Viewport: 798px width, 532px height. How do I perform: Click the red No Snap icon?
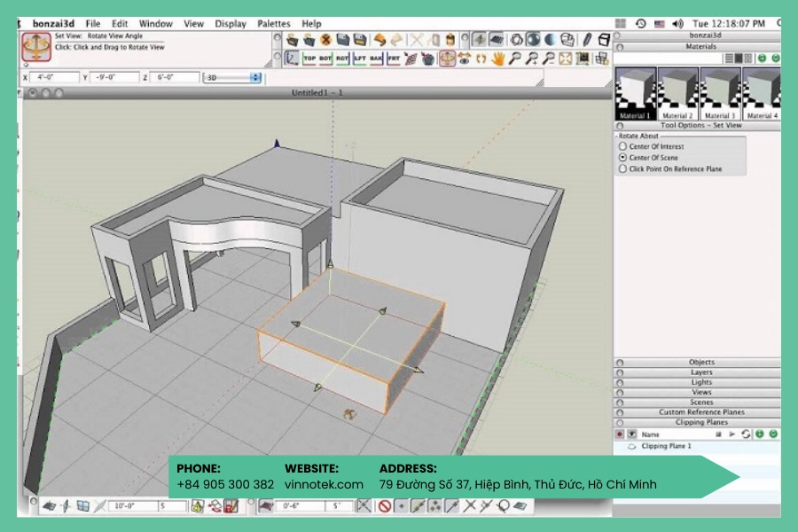click(384, 506)
